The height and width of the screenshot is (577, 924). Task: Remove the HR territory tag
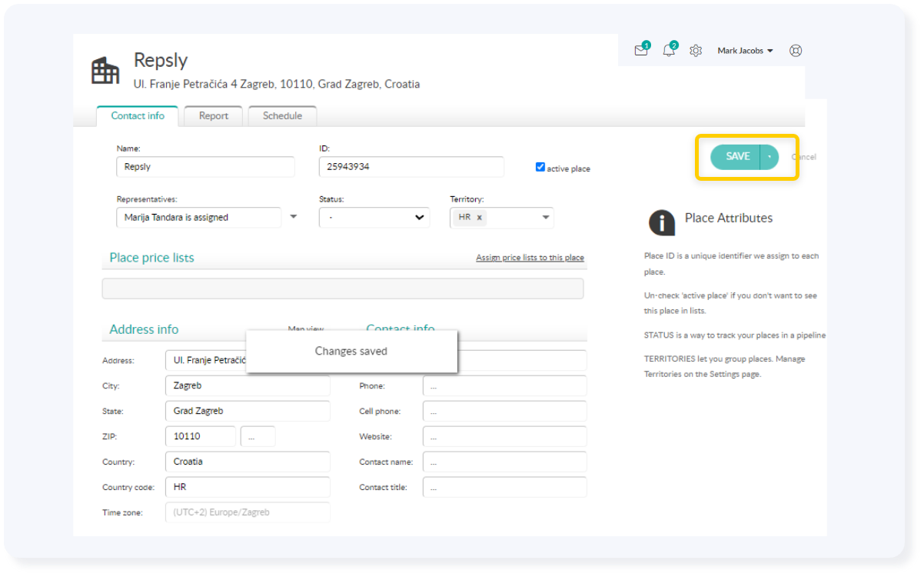pos(480,218)
